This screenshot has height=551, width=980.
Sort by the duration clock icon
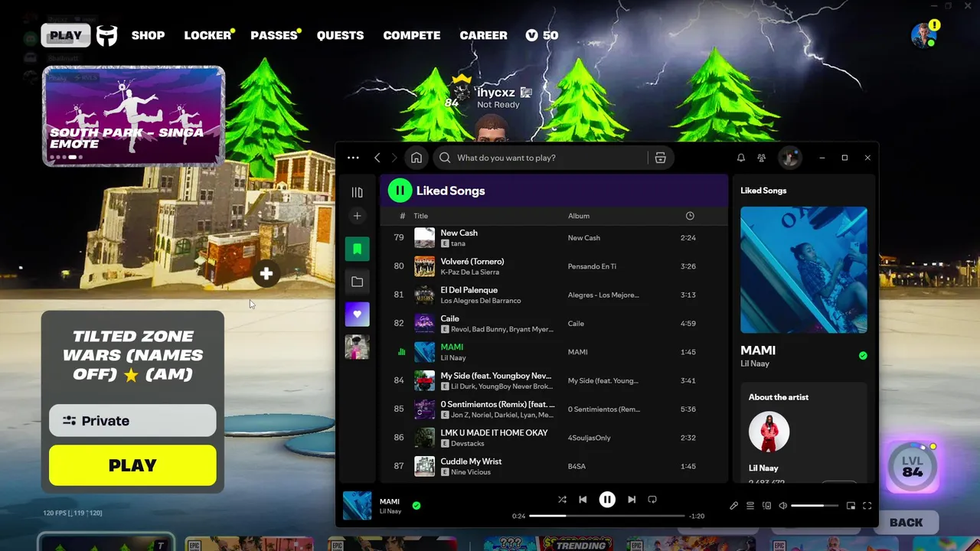[x=690, y=216]
